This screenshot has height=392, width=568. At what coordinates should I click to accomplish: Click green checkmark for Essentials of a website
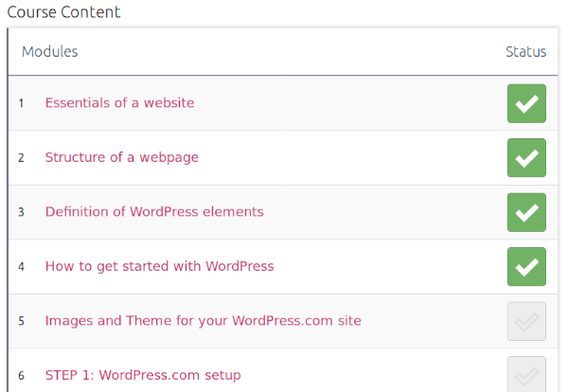[526, 103]
